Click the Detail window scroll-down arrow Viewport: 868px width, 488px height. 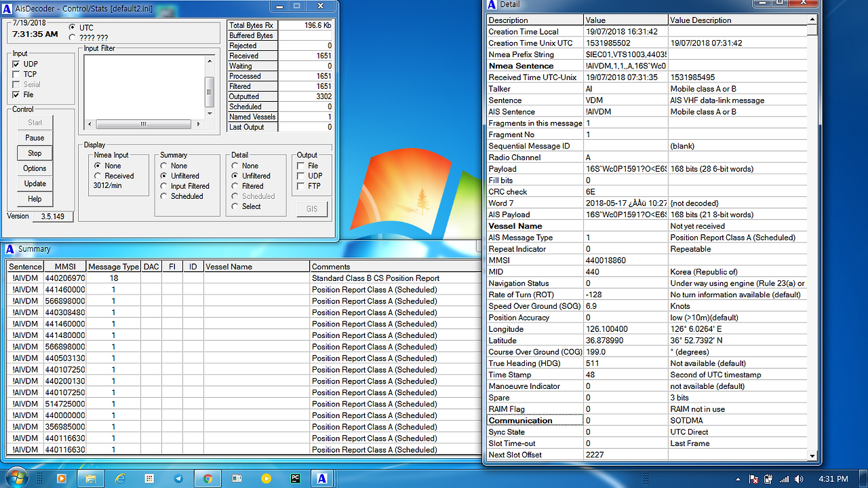pyautogui.click(x=812, y=455)
